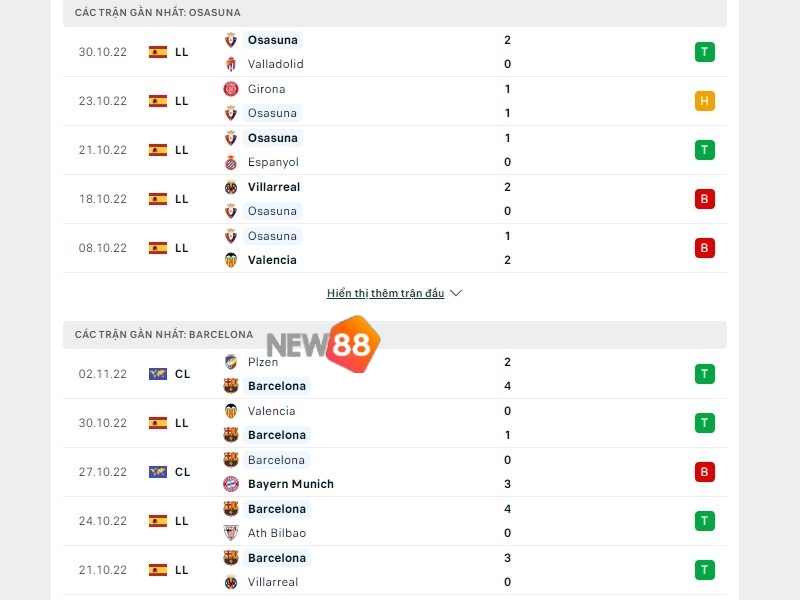
Task: Click the Villarreal team badge
Action: point(229,187)
